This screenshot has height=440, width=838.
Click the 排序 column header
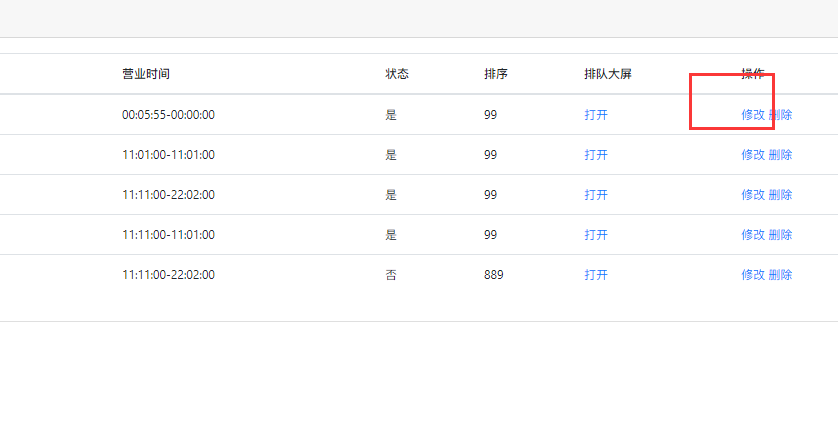point(496,74)
